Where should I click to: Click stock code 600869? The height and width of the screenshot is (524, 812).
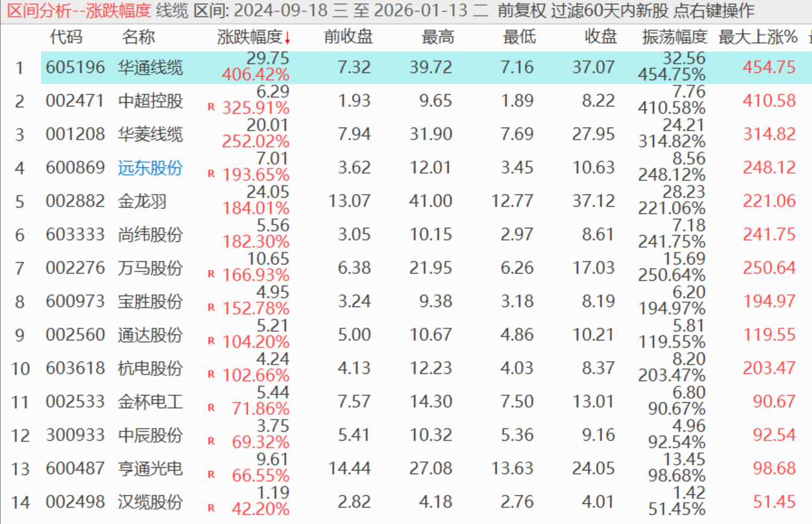coord(75,167)
